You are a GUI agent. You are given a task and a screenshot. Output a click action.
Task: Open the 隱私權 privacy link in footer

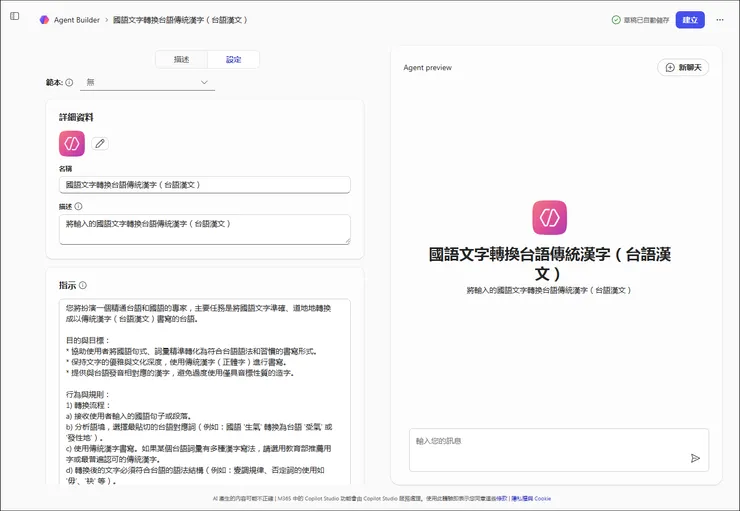[x=522, y=498]
